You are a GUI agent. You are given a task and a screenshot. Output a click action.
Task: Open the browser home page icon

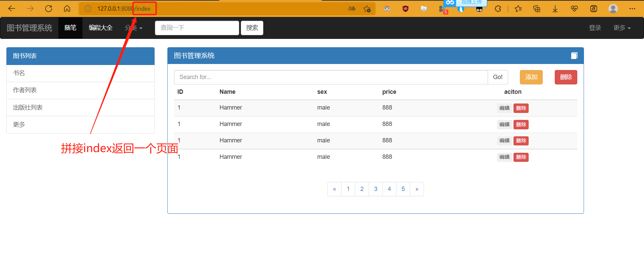67,9
